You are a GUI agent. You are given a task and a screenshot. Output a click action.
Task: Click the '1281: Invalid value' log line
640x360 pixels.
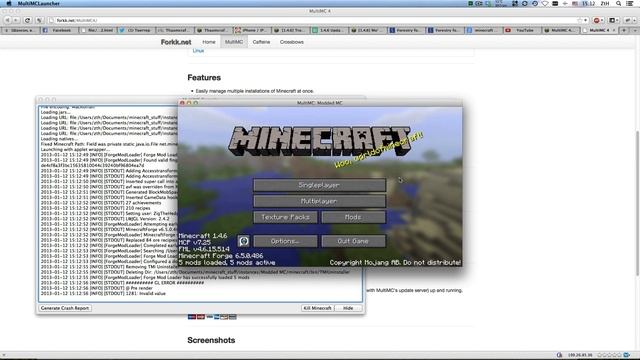(x=103, y=293)
